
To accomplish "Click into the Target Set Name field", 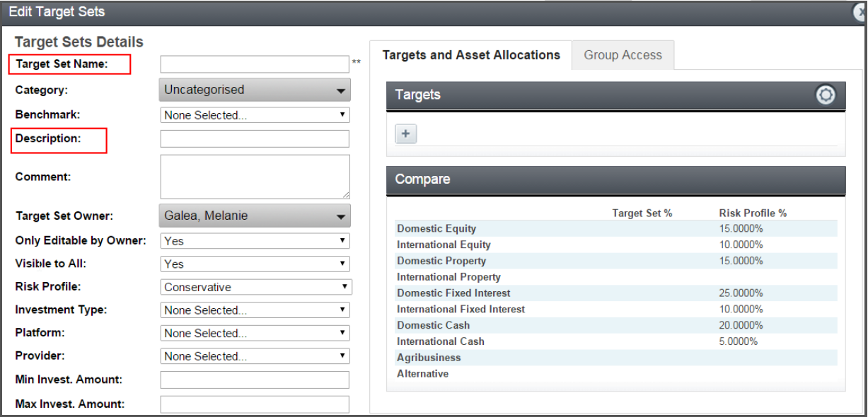I will [255, 64].
